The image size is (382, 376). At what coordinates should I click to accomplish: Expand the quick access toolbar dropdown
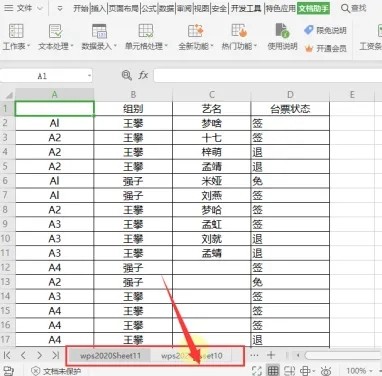point(60,8)
